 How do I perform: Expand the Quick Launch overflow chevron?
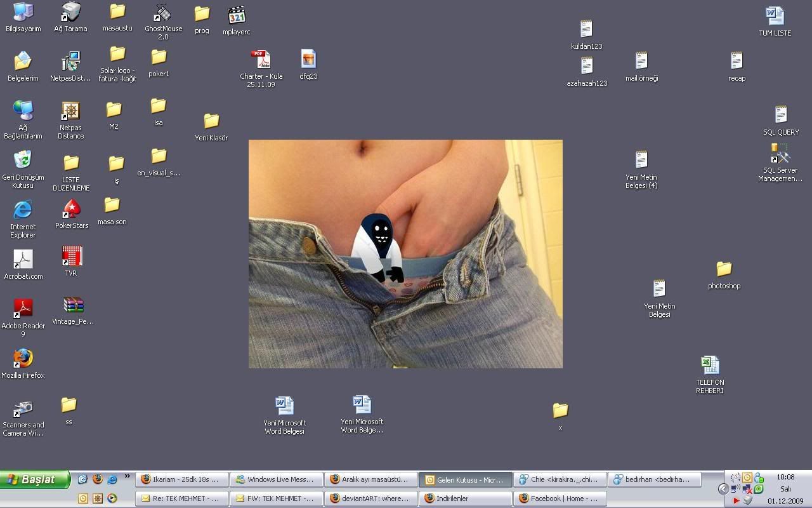127,476
